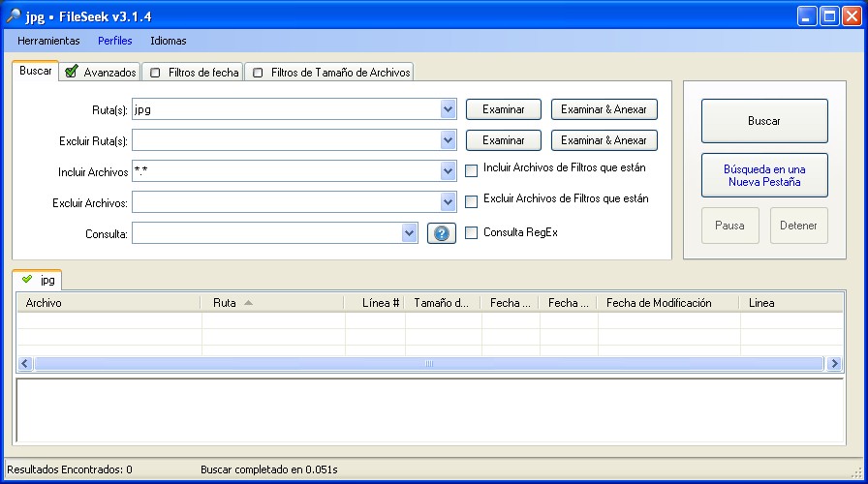
Task: Expand the Consulta dropdown arrow
Action: pos(409,233)
